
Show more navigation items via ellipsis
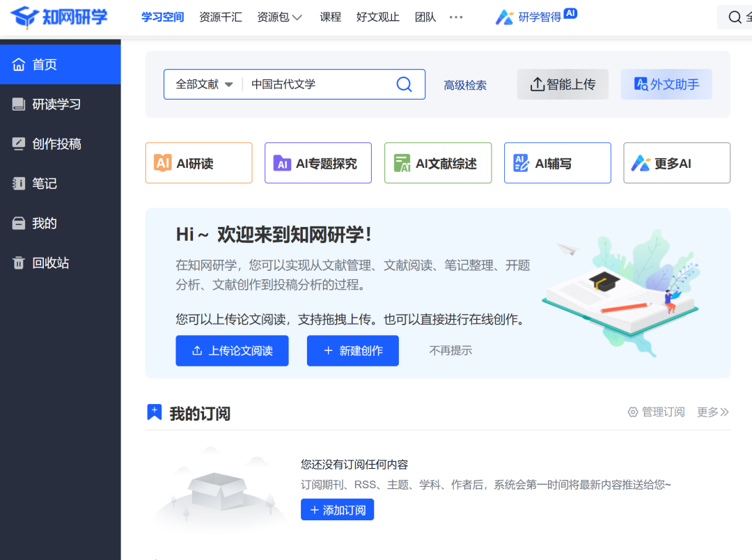[456, 17]
